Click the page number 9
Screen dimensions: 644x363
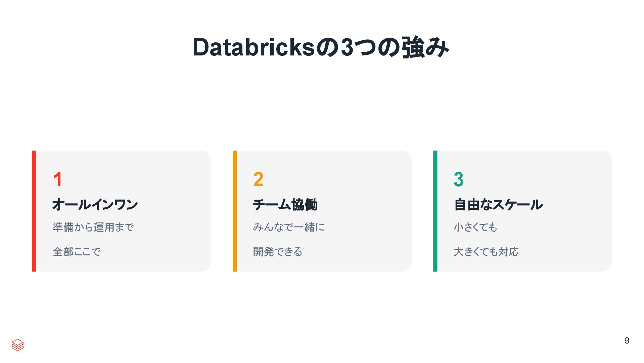click(x=627, y=340)
